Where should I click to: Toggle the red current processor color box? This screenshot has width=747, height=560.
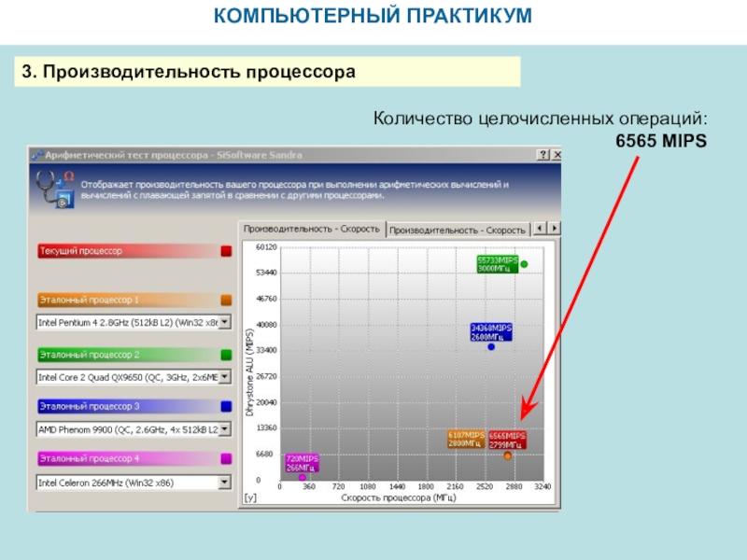point(226,251)
